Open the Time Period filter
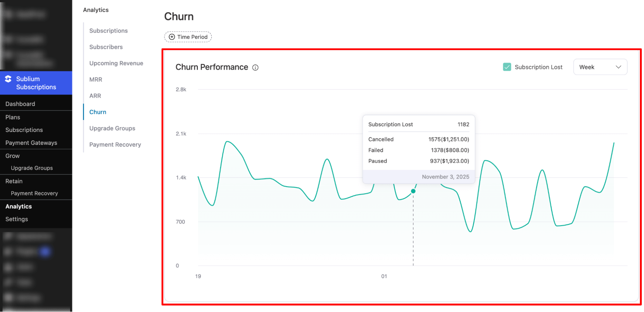 (188, 37)
